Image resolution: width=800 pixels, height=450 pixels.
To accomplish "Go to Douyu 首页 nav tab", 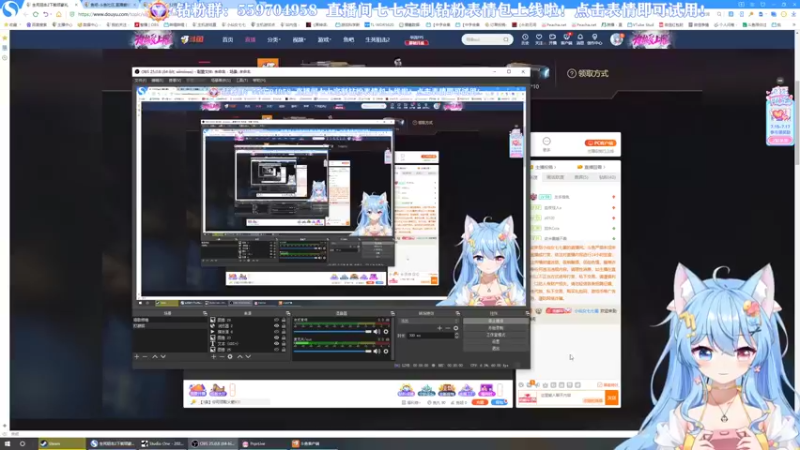I will click(228, 39).
